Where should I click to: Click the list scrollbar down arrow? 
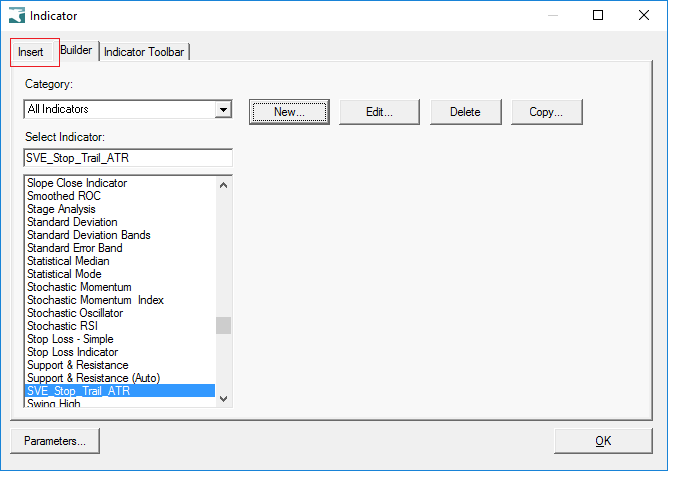pyautogui.click(x=224, y=399)
